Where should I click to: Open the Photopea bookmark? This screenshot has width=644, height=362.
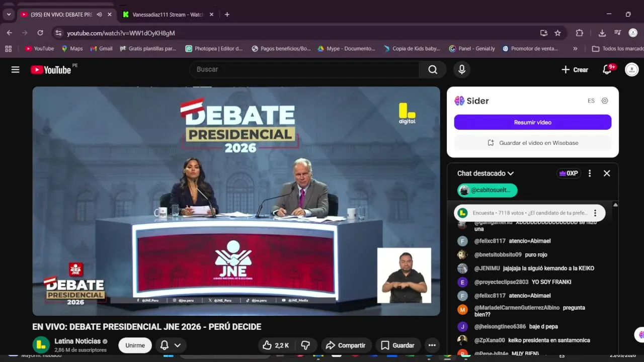[x=214, y=49]
